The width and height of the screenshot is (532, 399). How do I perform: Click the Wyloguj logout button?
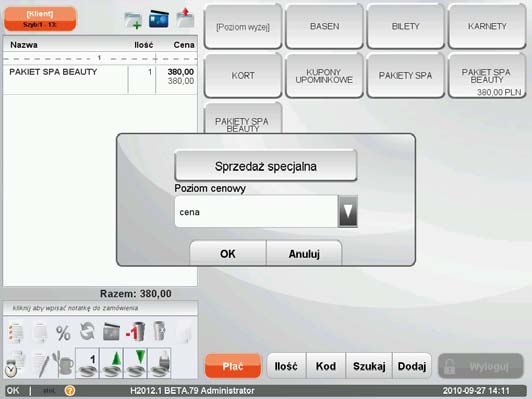pos(481,366)
